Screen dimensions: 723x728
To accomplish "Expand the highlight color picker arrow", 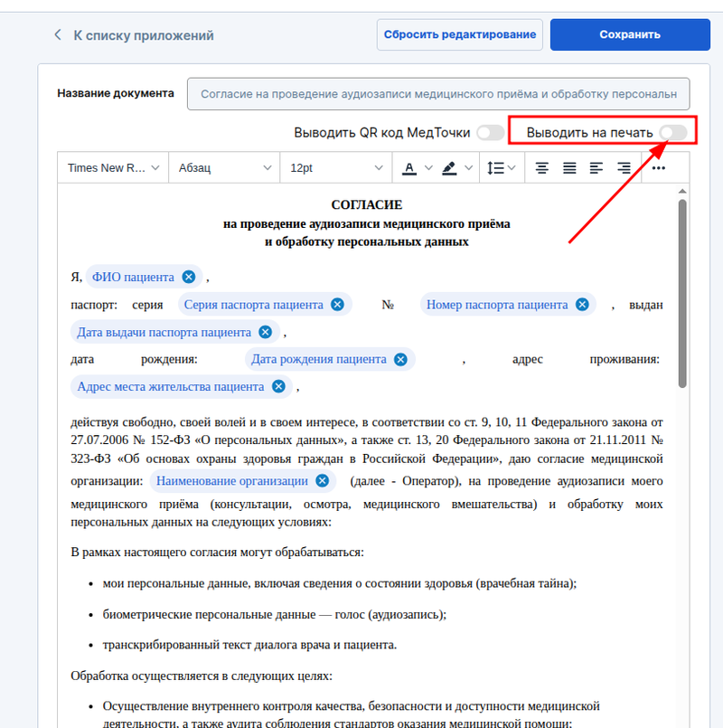I will pyautogui.click(x=469, y=168).
